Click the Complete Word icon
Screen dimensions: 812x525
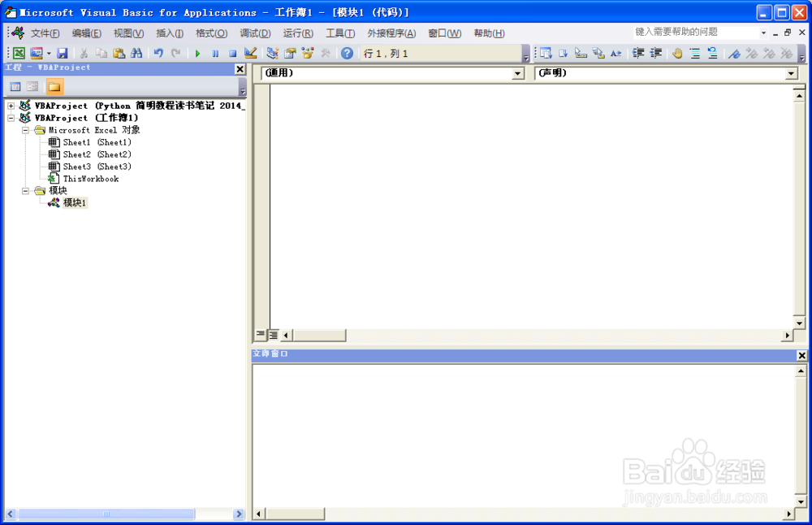pos(615,53)
